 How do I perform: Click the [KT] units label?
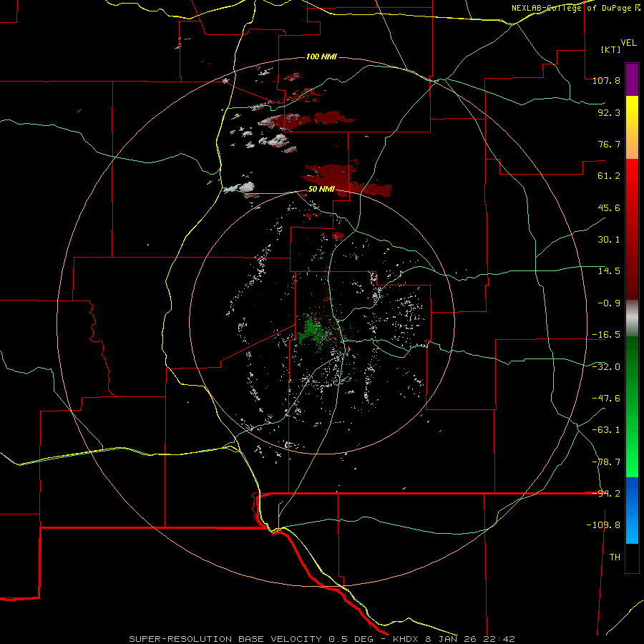[x=611, y=49]
